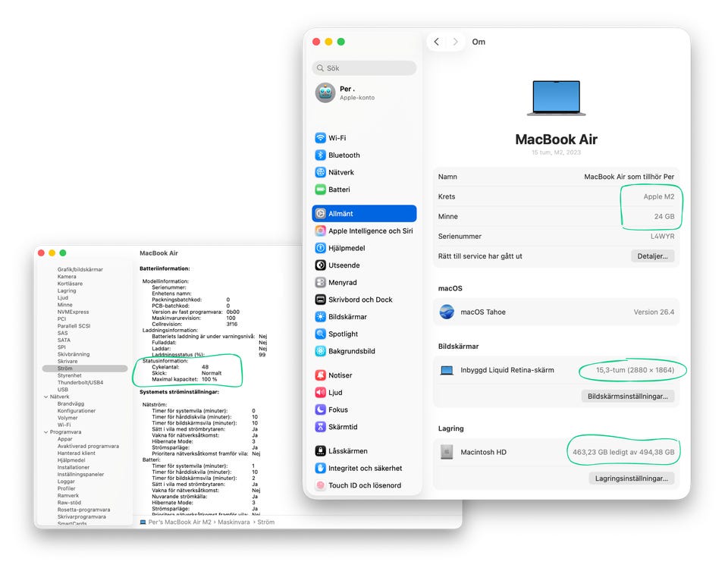Open Integritet och säkerhet hand icon
Viewport: 728px width, 571px height.
click(320, 468)
